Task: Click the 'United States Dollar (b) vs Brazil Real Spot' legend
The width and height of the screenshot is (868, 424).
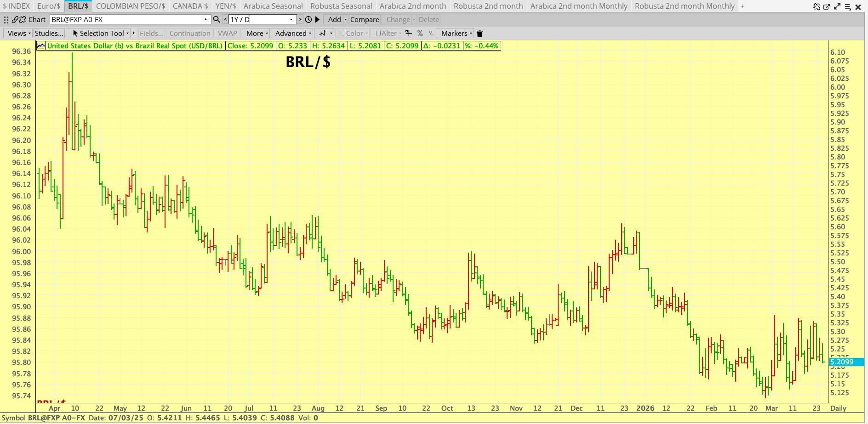Action: coord(135,45)
